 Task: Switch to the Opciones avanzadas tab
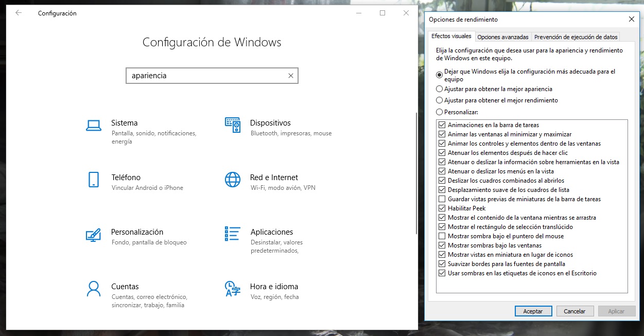click(x=502, y=37)
